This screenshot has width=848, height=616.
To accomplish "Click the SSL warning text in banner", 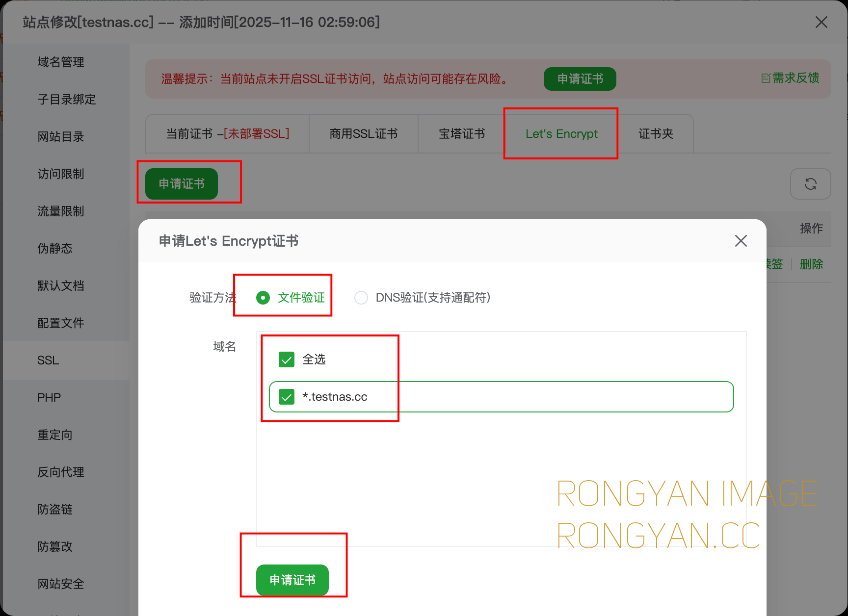I will coord(337,79).
